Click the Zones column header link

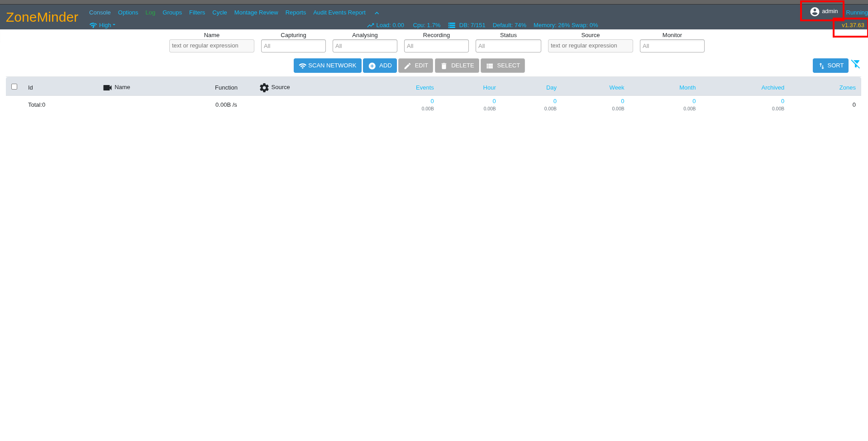[x=847, y=88]
